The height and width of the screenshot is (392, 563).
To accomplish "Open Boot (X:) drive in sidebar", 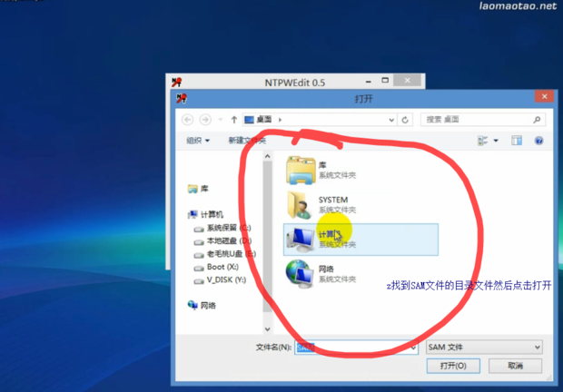I will (216, 267).
